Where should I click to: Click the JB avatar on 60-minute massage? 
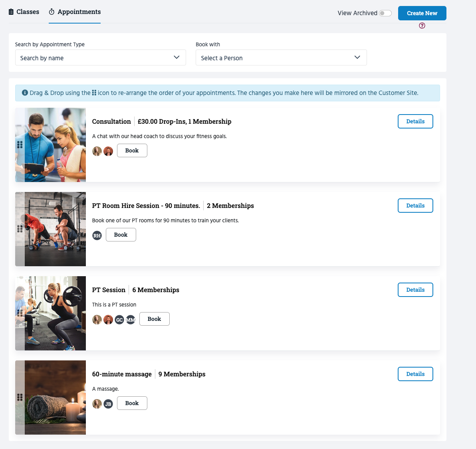108,404
